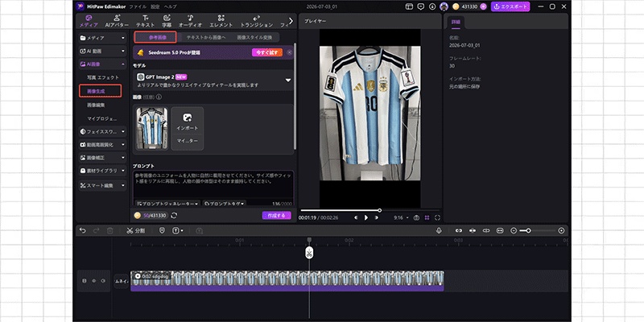This screenshot has width=644, height=322.
Task: Open the ヘルプ menu
Action: pos(170,6)
